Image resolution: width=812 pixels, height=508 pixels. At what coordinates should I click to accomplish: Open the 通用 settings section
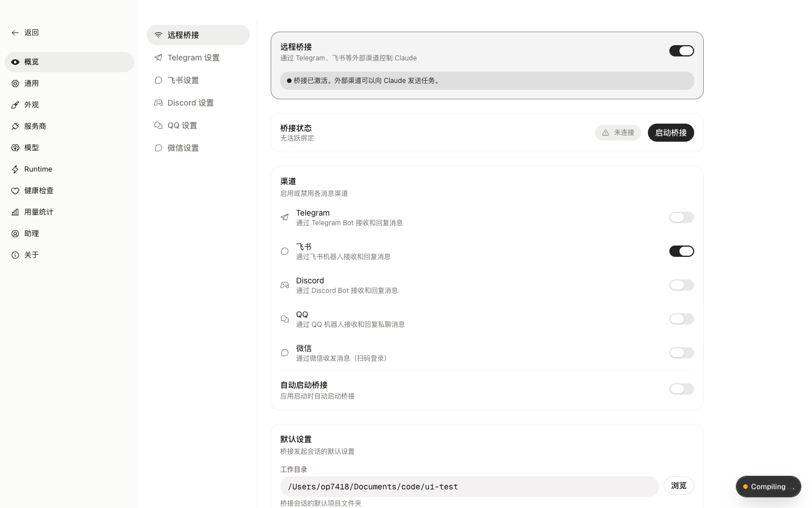click(69, 84)
